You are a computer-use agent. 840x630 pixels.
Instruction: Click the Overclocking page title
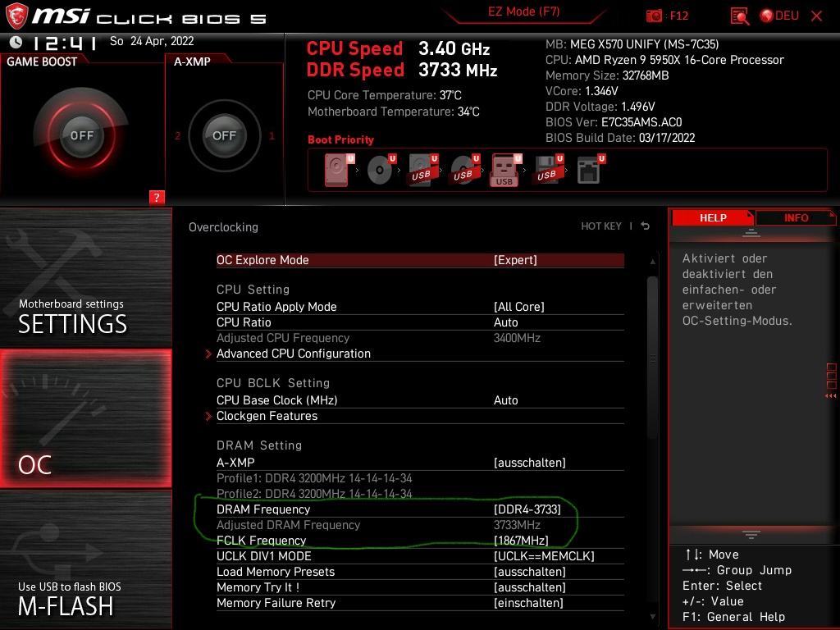[223, 227]
